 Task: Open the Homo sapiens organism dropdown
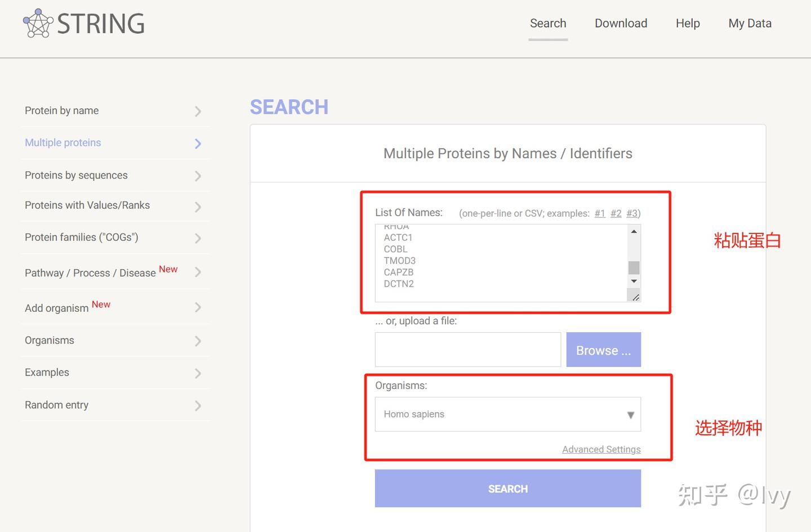tap(507, 414)
